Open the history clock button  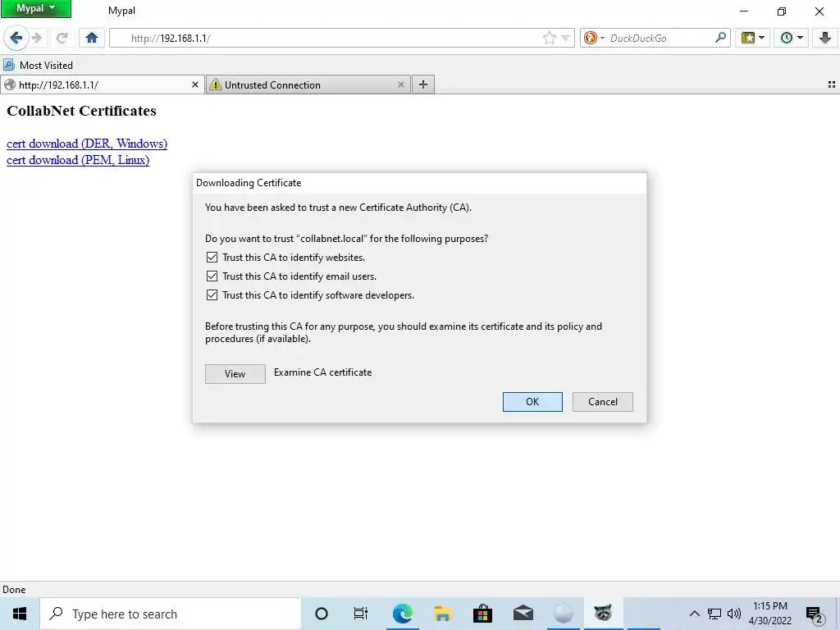pyautogui.click(x=787, y=38)
